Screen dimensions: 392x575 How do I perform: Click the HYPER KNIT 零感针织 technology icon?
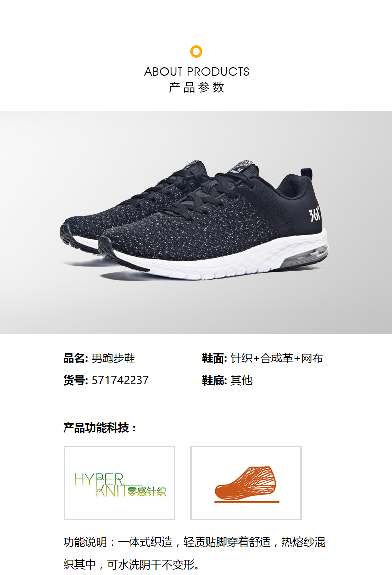[120, 483]
